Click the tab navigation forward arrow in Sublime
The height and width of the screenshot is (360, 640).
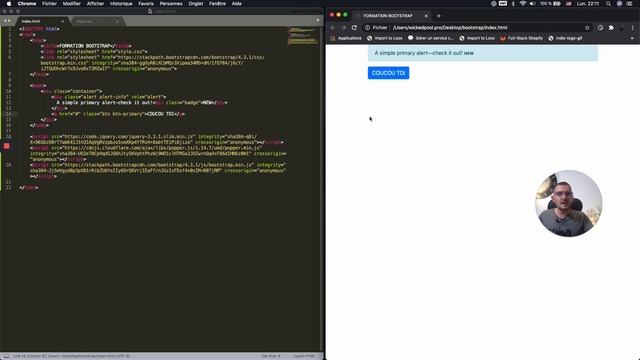click(9, 21)
